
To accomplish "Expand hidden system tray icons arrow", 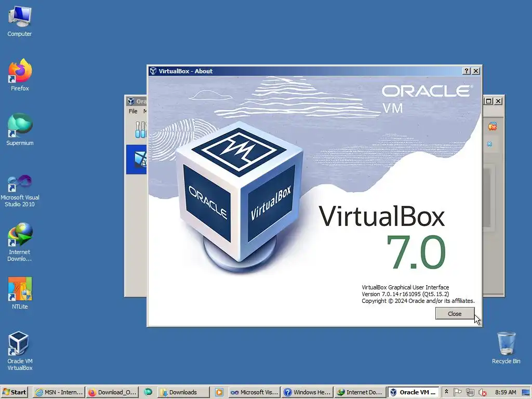I will 446,392.
